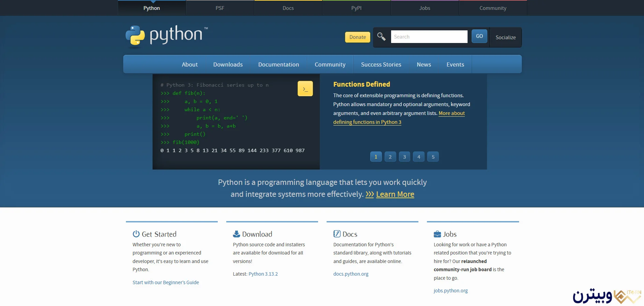The width and height of the screenshot is (644, 306).
Task: Click the Docs section heading
Action: (x=350, y=234)
